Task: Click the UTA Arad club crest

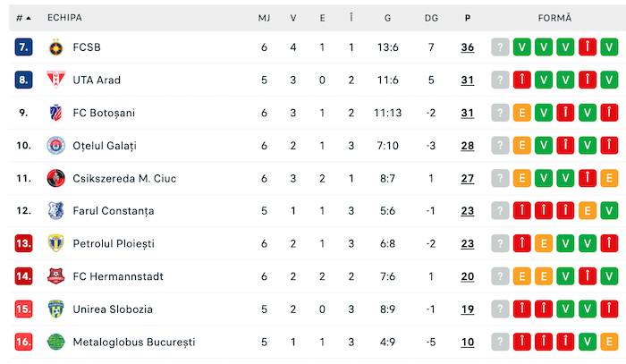Action: point(56,80)
